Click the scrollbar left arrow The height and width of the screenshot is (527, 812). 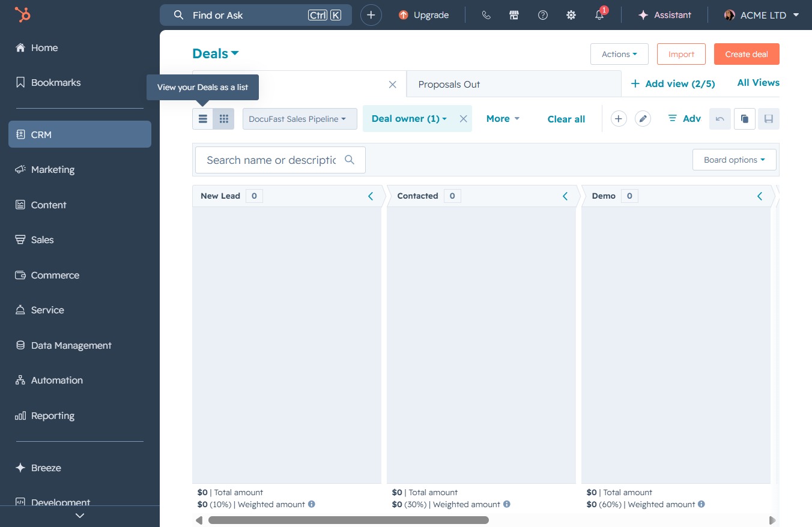[199, 520]
